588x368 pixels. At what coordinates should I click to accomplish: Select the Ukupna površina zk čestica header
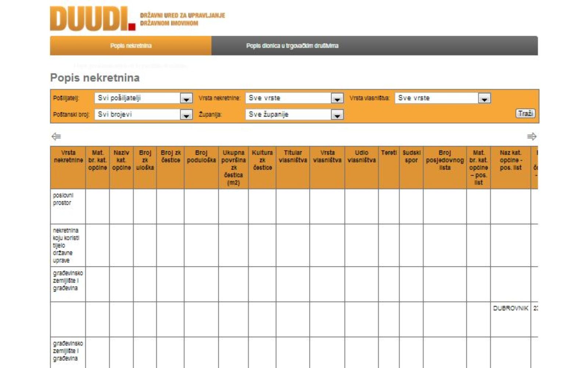coord(233,167)
